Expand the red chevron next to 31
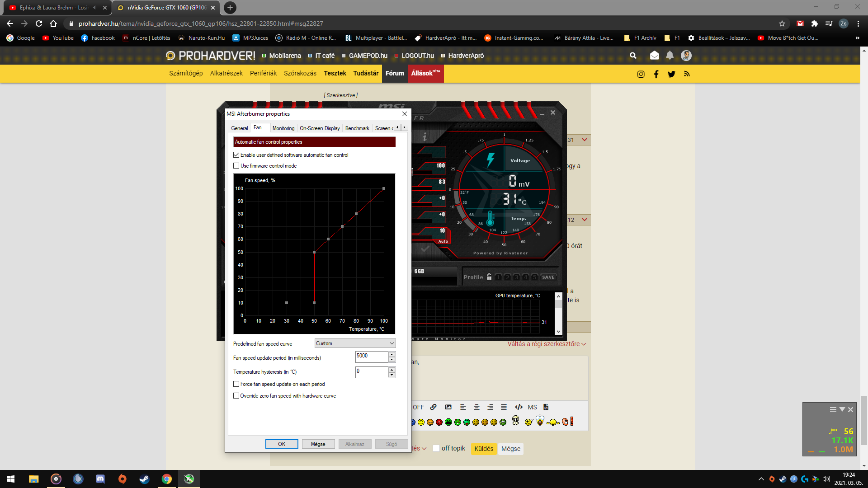This screenshot has height=488, width=868. [x=585, y=140]
